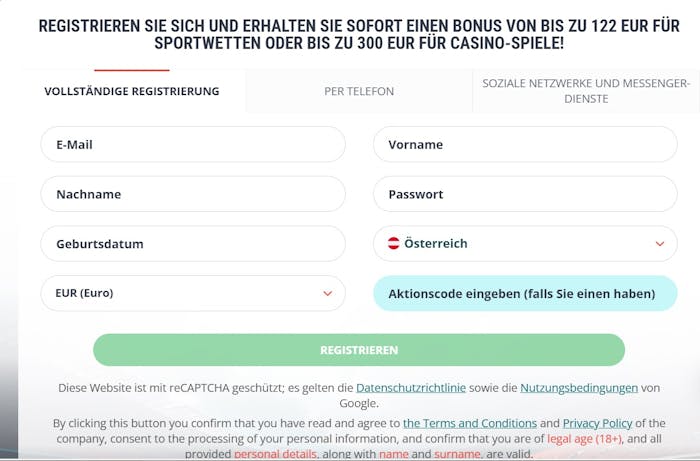Click the Austrian flag icon
Viewport: 700px width, 461px height.
394,243
